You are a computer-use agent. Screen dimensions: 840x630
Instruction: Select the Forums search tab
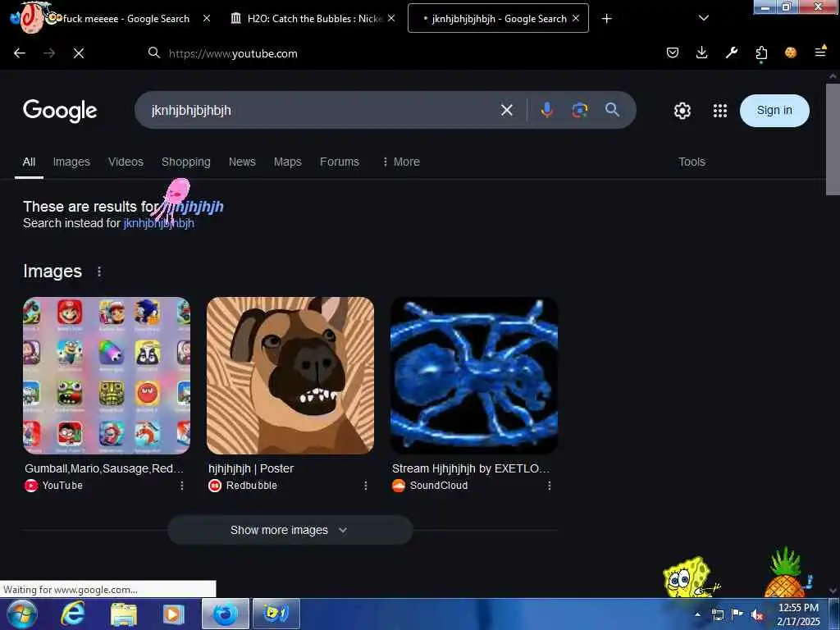tap(340, 162)
